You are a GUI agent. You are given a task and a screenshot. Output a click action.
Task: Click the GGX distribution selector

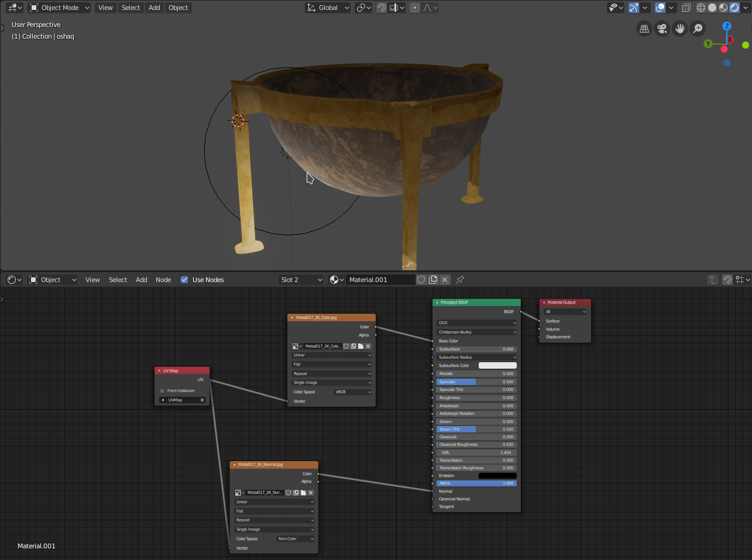point(476,323)
